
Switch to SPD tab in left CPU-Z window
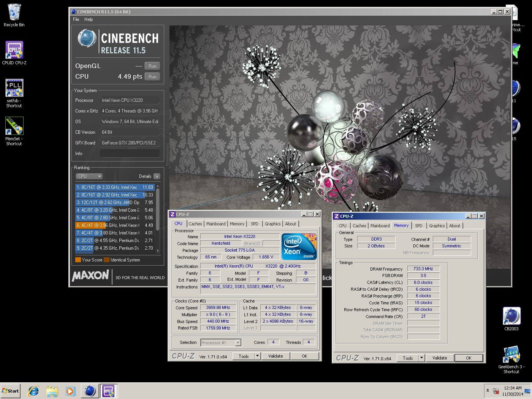click(x=255, y=224)
